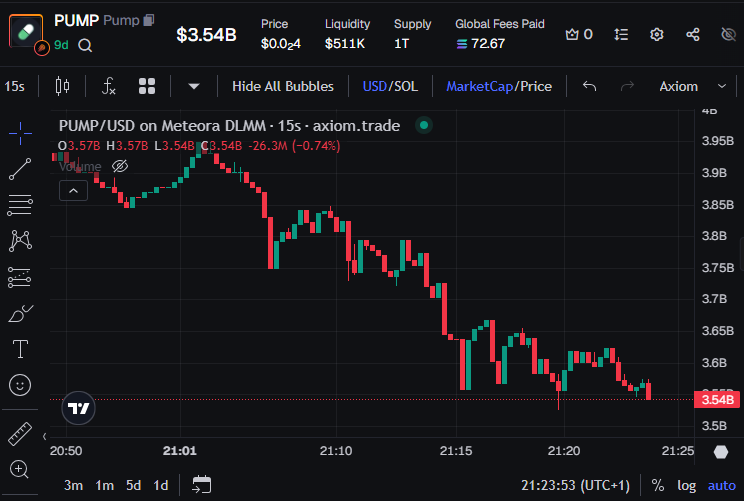Open the candlestick chart style selector

[x=62, y=86]
